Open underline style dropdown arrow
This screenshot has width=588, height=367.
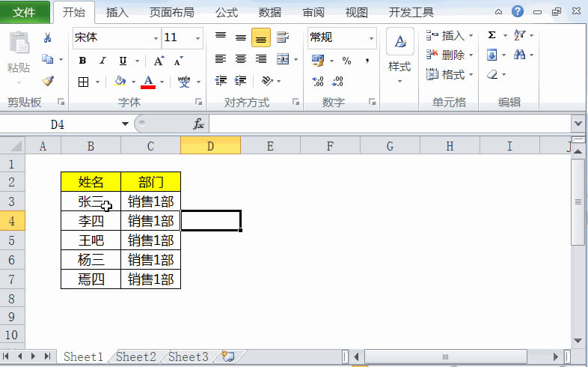click(137, 61)
